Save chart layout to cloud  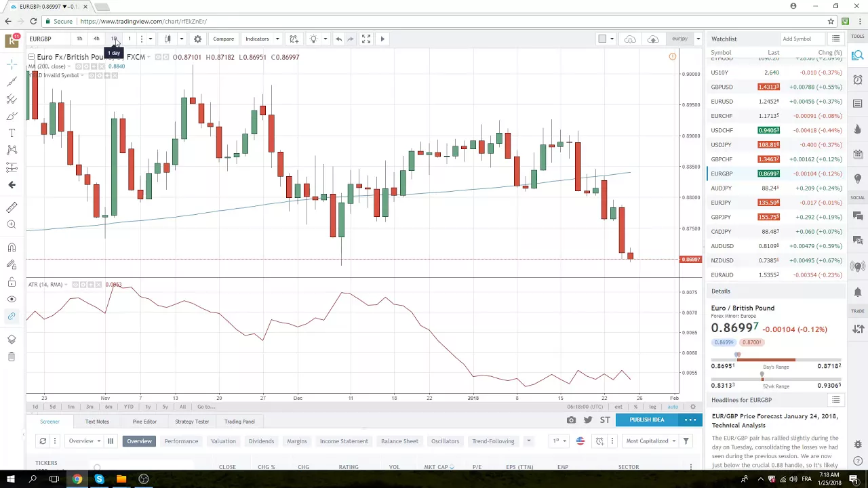(653, 39)
